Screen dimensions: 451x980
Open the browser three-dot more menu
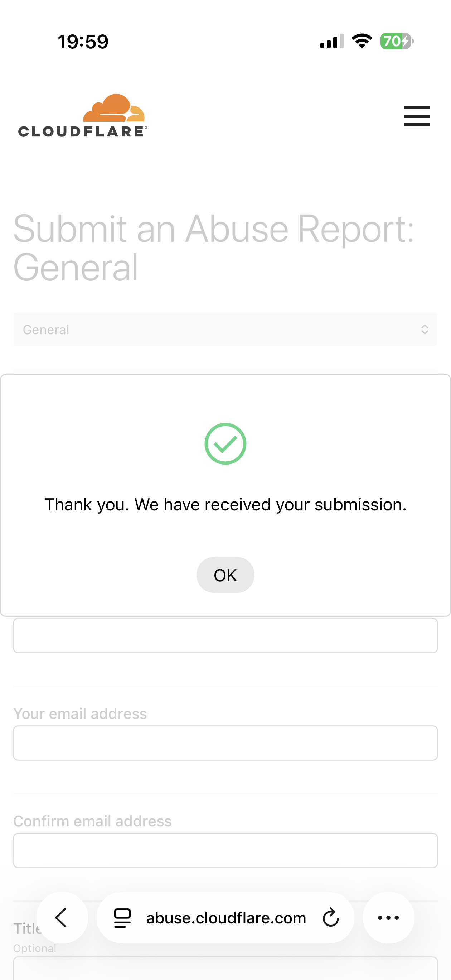[x=388, y=918]
